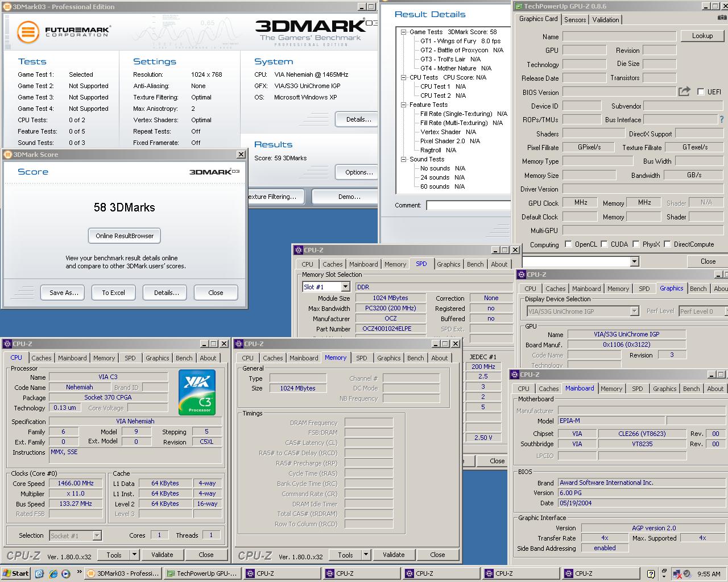The image size is (728, 582).
Task: Open the GPU selection dropdown at the bottom of GPU-Z
Action: [634, 261]
